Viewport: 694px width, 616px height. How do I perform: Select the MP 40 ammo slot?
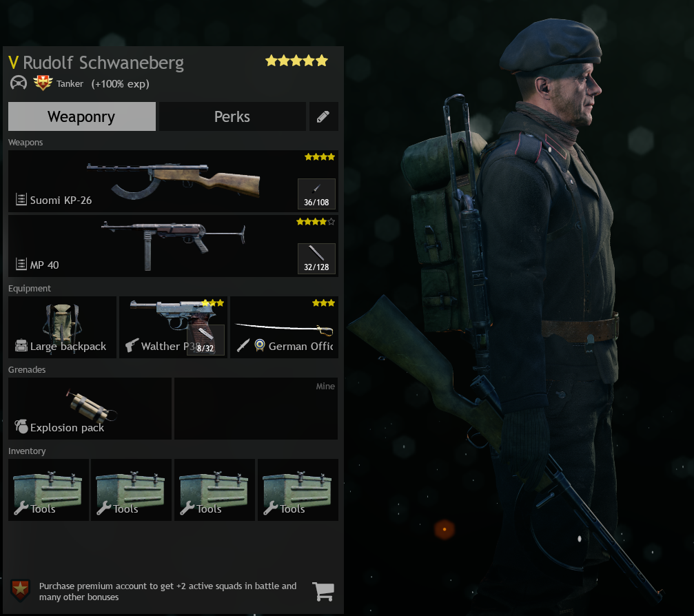click(x=316, y=259)
